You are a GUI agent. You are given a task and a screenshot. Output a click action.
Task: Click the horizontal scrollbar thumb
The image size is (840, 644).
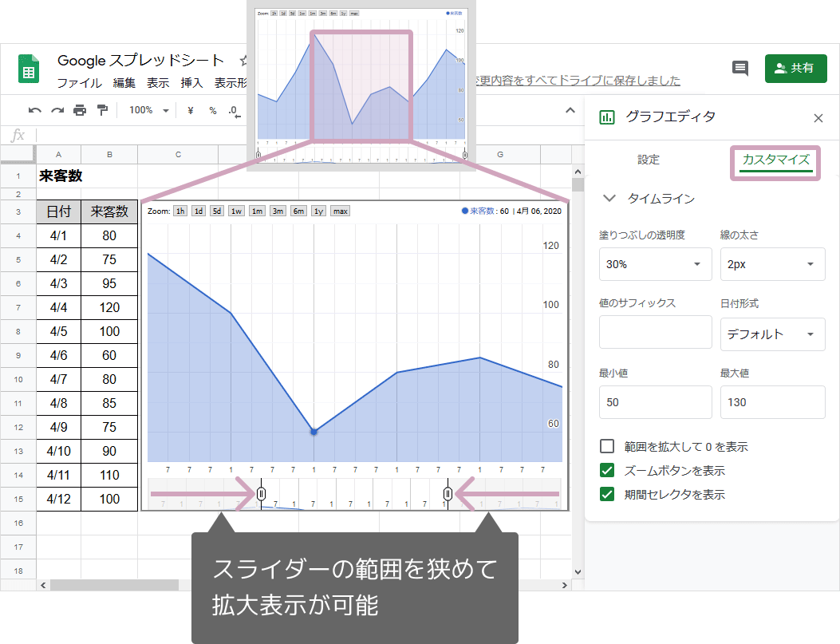(x=114, y=585)
